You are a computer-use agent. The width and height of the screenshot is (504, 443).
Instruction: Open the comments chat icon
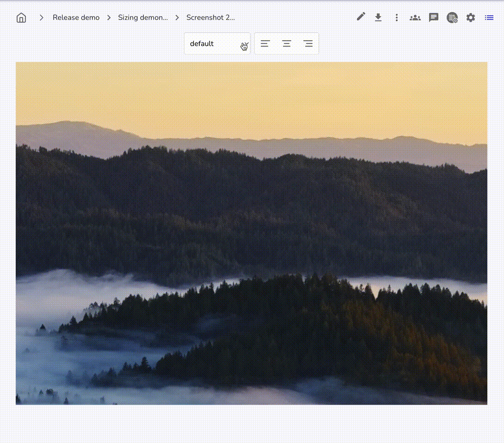434,18
